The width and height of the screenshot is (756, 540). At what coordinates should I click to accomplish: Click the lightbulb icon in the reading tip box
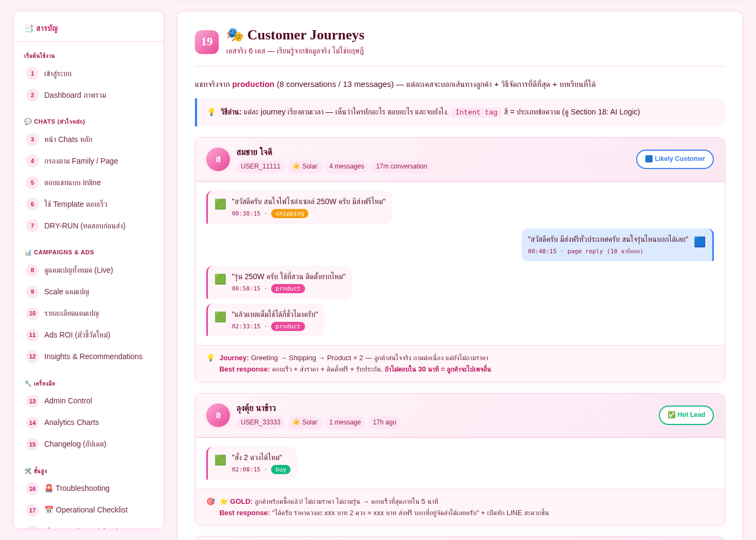pyautogui.click(x=212, y=112)
